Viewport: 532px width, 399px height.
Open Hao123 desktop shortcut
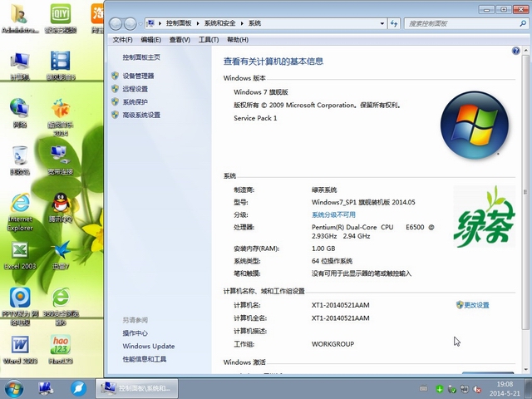click(61, 350)
